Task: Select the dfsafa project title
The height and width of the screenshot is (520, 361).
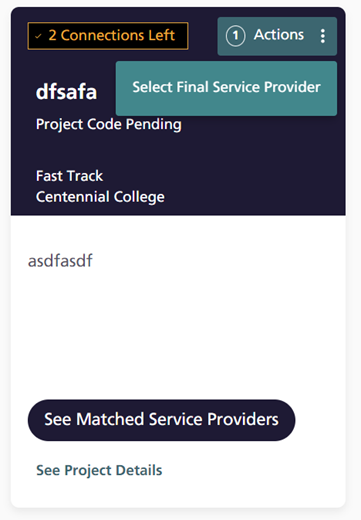Action: 66,91
